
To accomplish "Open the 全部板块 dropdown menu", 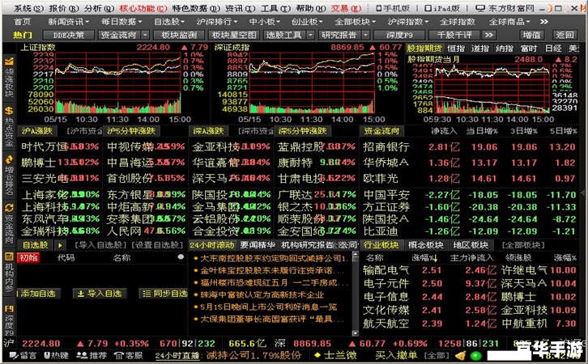I will pyautogui.click(x=355, y=22).
